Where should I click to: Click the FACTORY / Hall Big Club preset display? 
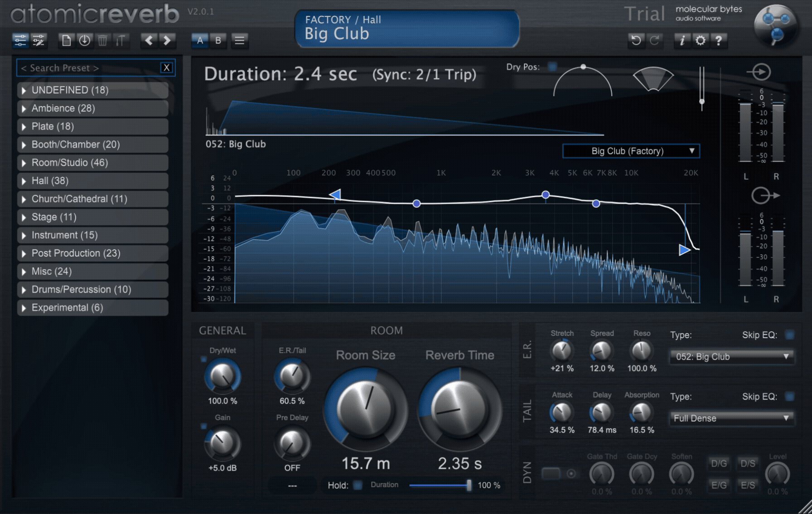point(407,29)
